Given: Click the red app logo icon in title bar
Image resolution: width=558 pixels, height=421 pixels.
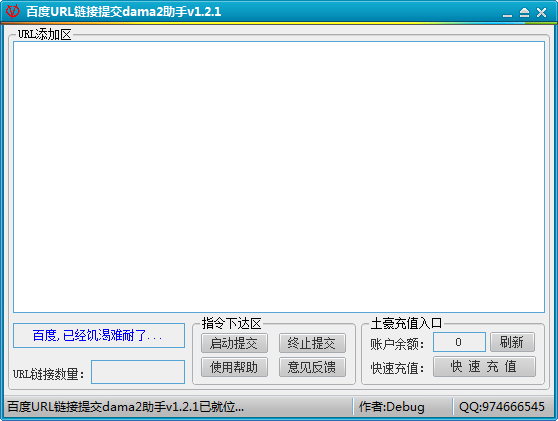Looking at the screenshot, I should [13, 11].
